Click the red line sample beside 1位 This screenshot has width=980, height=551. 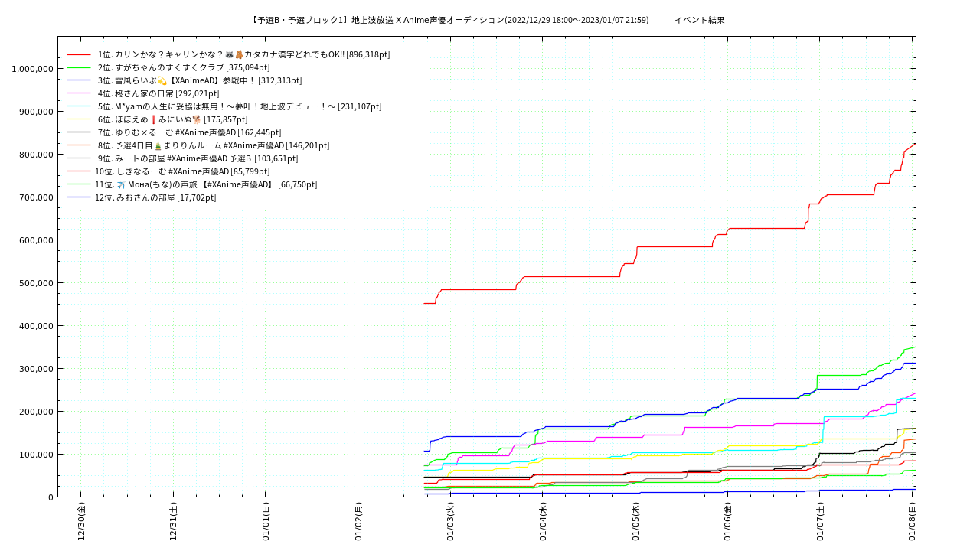(x=79, y=55)
